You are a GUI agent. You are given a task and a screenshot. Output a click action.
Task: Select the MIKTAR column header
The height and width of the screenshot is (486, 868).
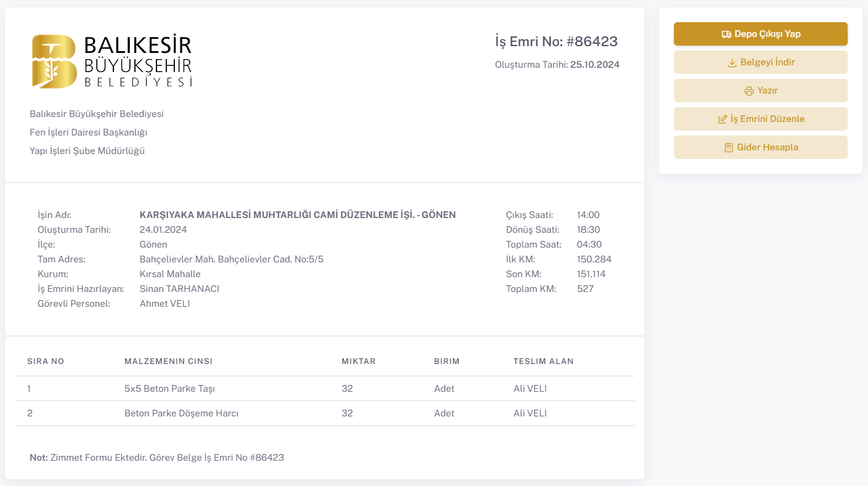(359, 362)
